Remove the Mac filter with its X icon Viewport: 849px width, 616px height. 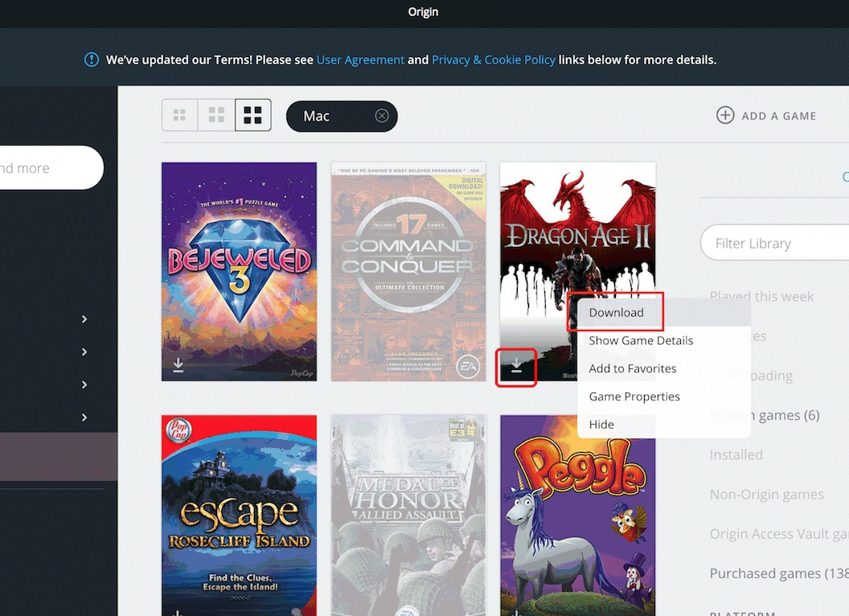pos(382,116)
